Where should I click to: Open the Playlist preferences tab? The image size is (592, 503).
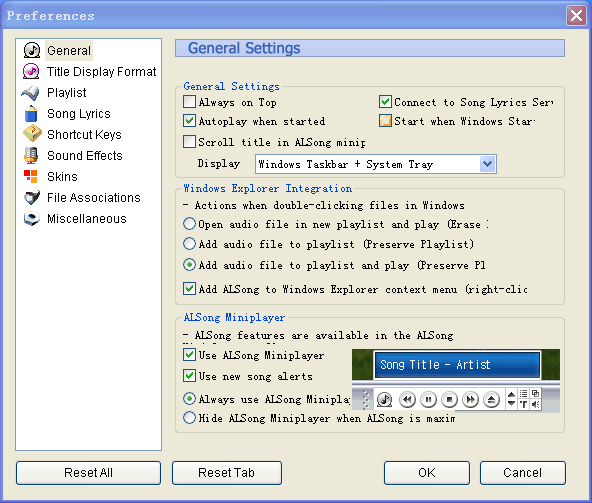(x=66, y=93)
